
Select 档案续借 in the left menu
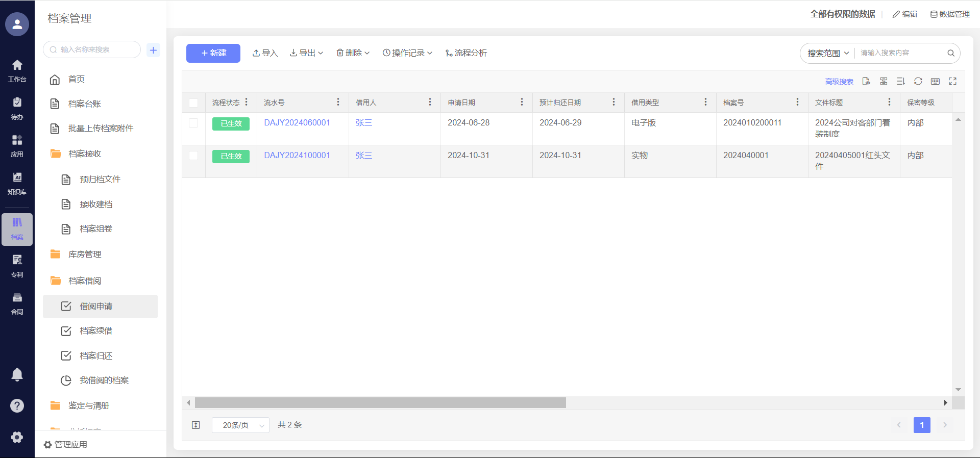coord(96,331)
